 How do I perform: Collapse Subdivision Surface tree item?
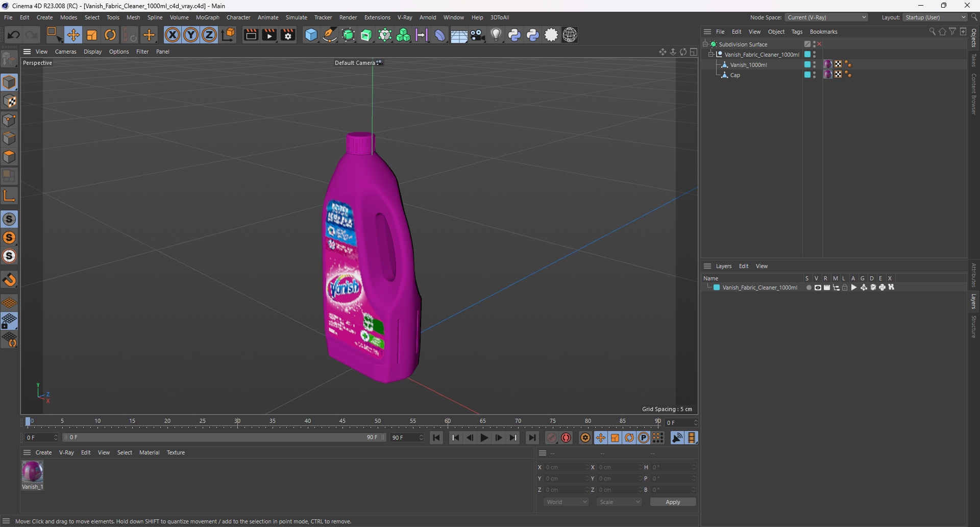[x=705, y=44]
